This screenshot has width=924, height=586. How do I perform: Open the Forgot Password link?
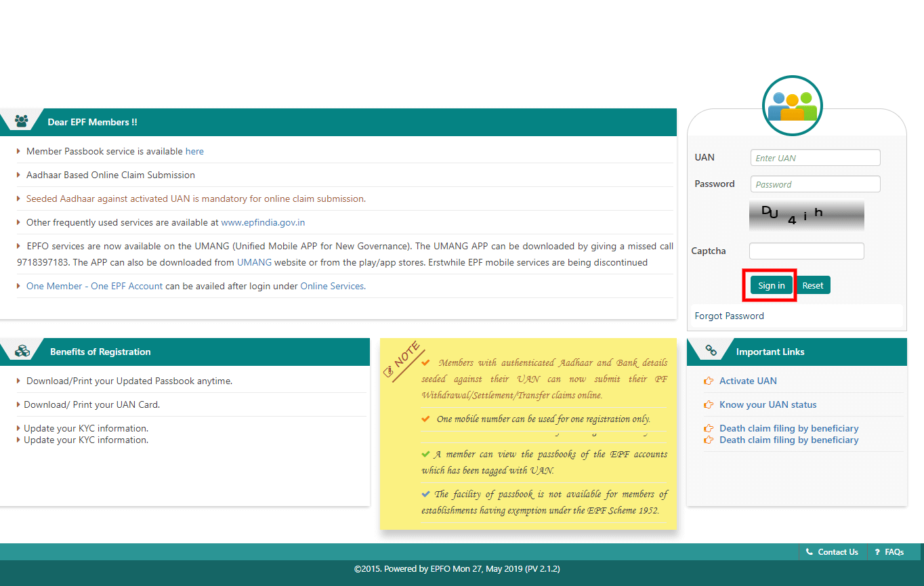729,316
